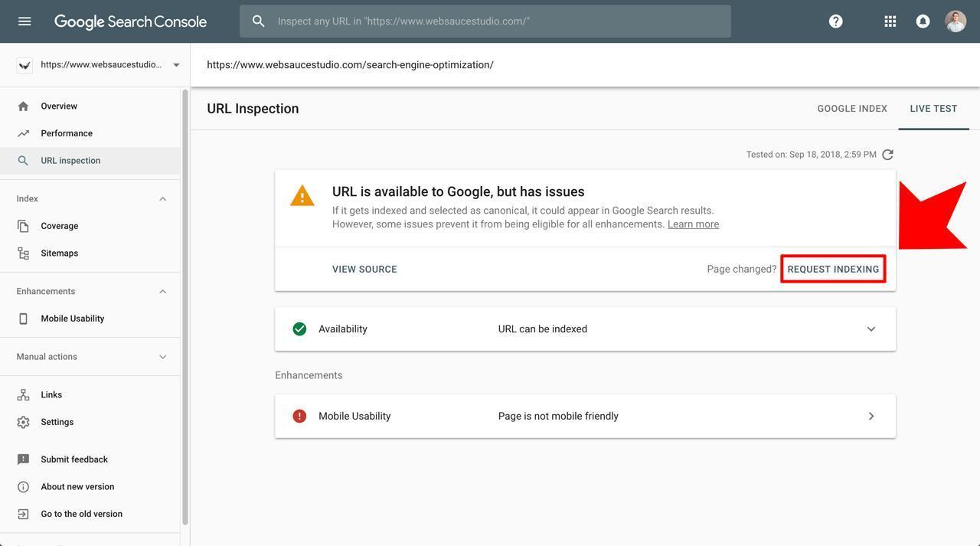Click Go to the old version text
Screen dimensions: 980x546
pos(82,514)
